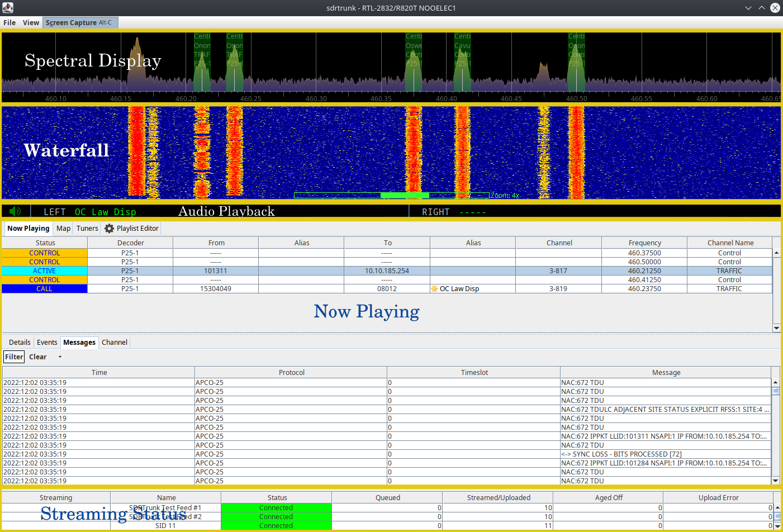Click Now Playing scrollbar down arrow
The height and width of the screenshot is (532, 783).
776,328
